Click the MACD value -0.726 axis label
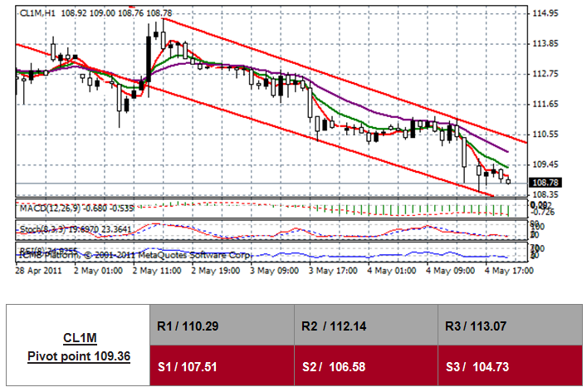 (x=545, y=213)
